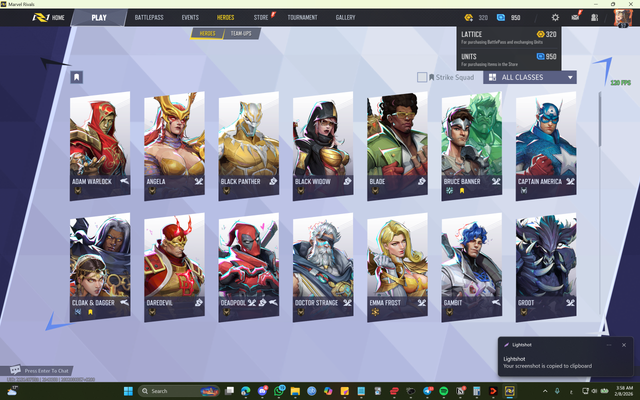Screen dimensions: 640x400
Task: Click the Windows Start button
Action: pos(128,391)
